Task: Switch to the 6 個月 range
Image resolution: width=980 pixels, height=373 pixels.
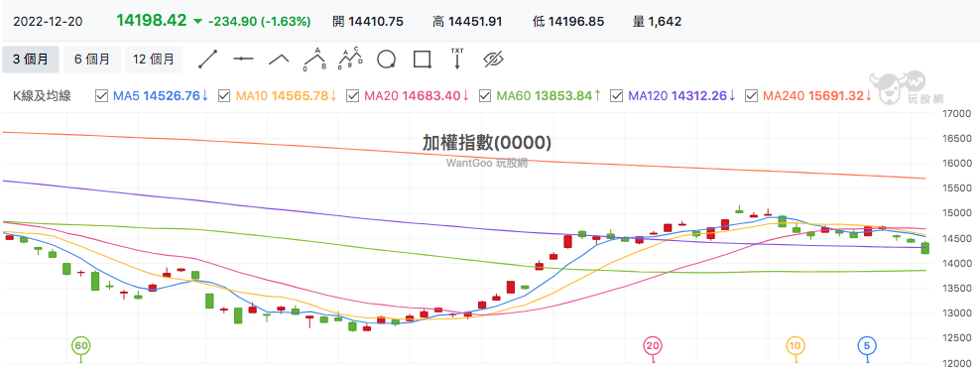Action: pyautogui.click(x=92, y=60)
